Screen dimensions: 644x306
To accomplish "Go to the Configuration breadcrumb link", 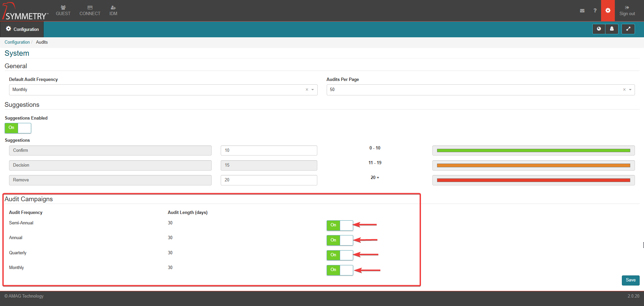I will point(17,42).
